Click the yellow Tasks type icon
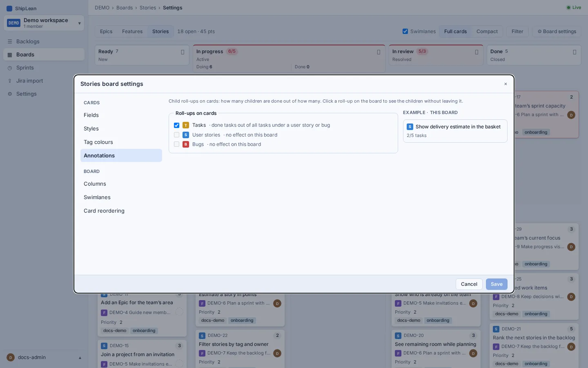 [x=186, y=125]
